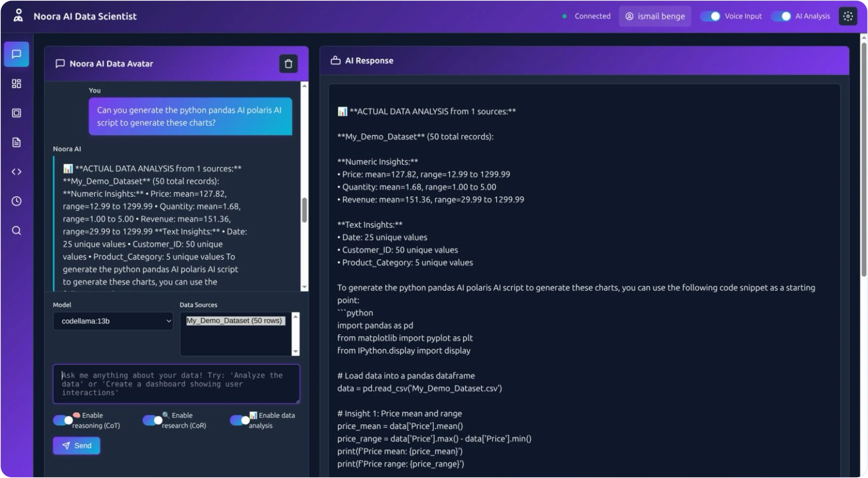Click scroll-down arrow of chat scrollbar

click(304, 287)
